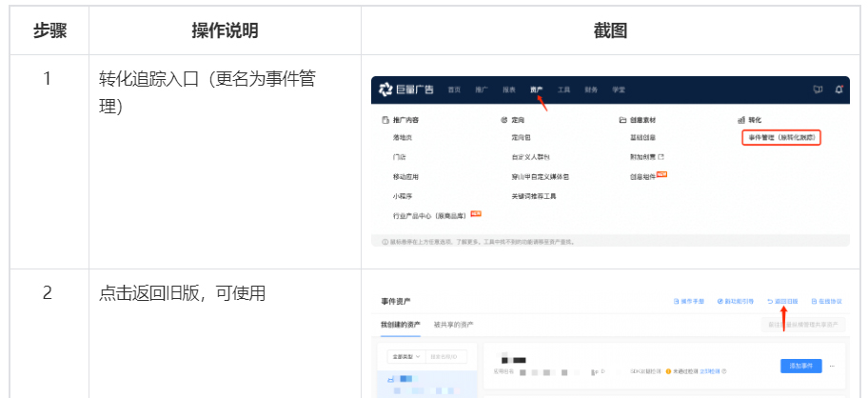Switch to 被共享的资产 tab
Image resolution: width=868 pixels, height=398 pixels.
click(x=453, y=325)
